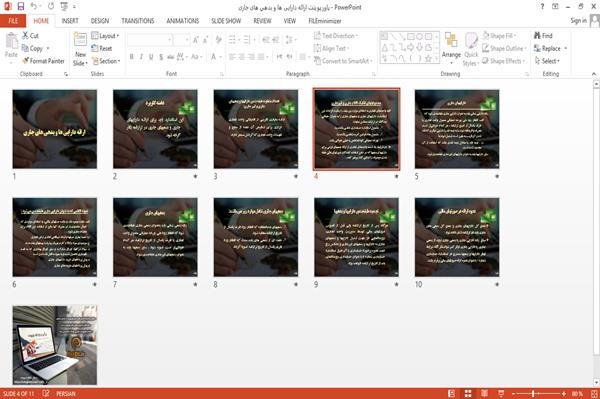Click the Copy icon
Viewport: 600px width, 399px height.
point(25,48)
